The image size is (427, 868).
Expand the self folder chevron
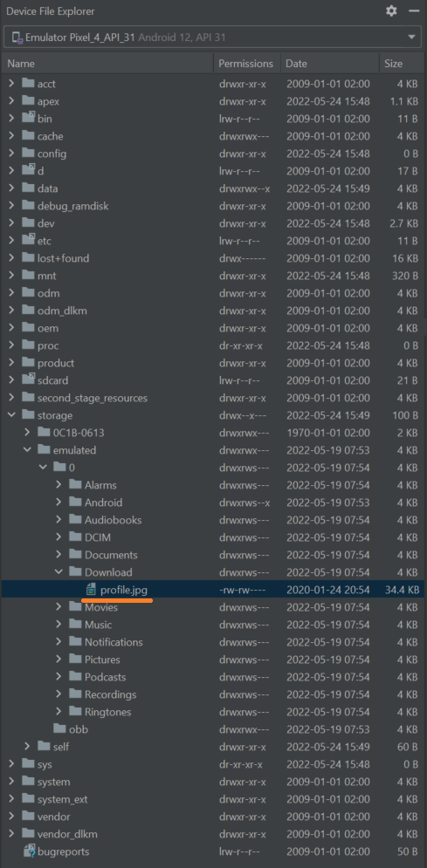tap(26, 746)
